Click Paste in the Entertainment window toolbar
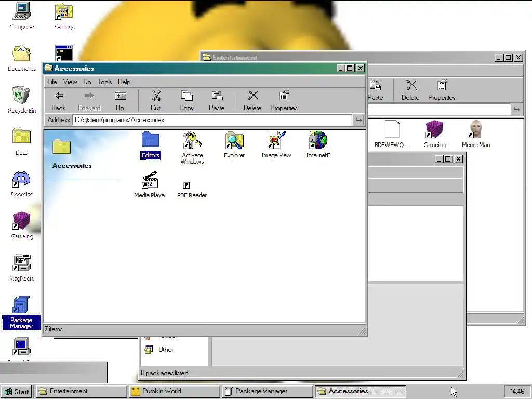 click(375, 90)
